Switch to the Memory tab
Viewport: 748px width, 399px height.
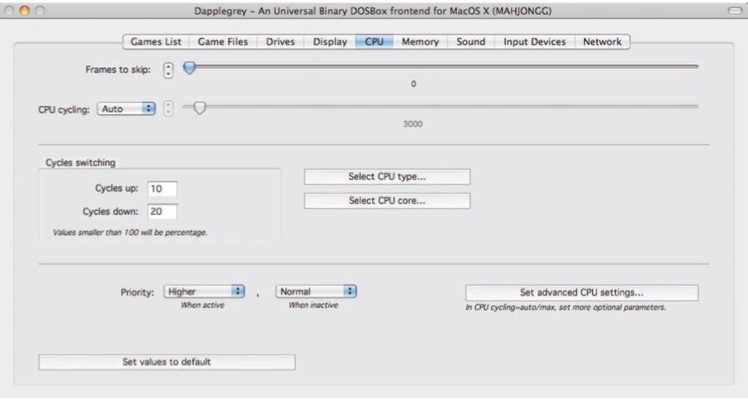(420, 42)
